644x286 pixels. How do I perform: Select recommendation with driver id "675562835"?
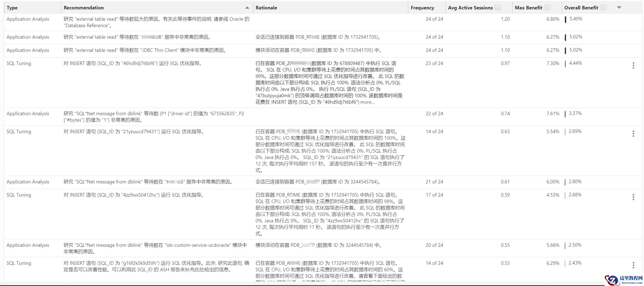click(154, 117)
